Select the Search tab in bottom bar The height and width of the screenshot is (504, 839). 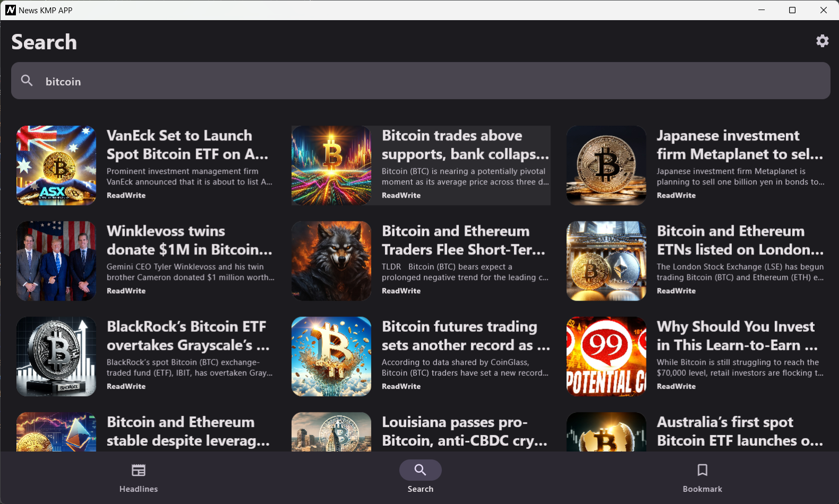point(420,478)
